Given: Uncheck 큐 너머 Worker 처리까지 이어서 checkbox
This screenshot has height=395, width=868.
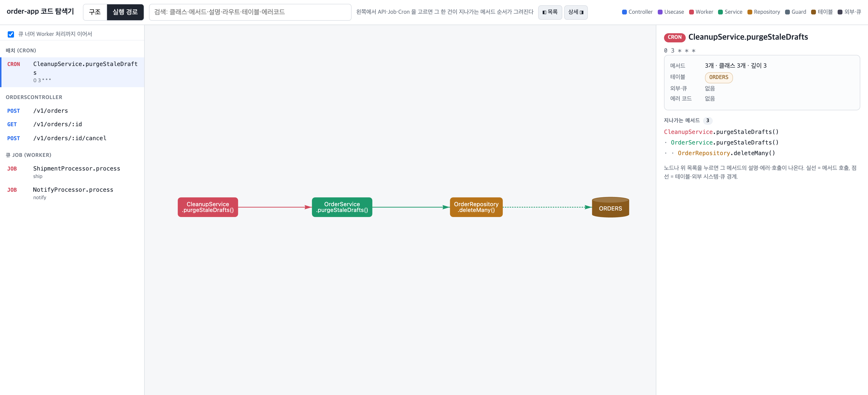Looking at the screenshot, I should point(11,34).
